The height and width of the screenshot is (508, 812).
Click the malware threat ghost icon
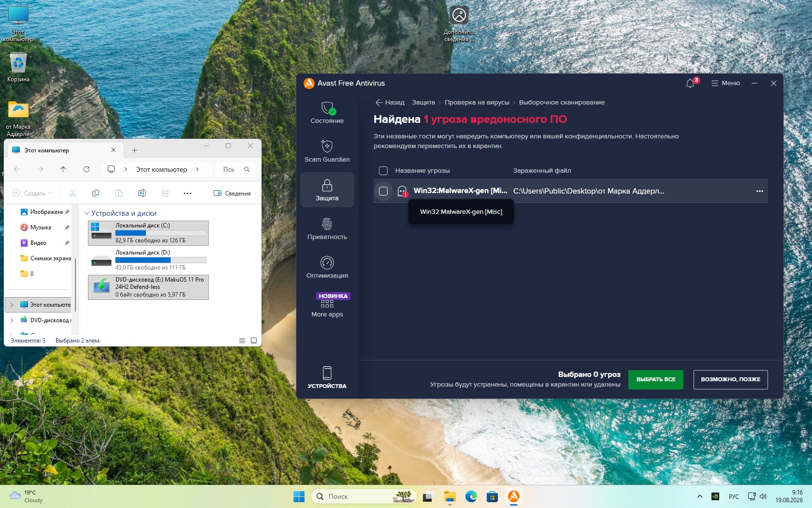coord(402,192)
